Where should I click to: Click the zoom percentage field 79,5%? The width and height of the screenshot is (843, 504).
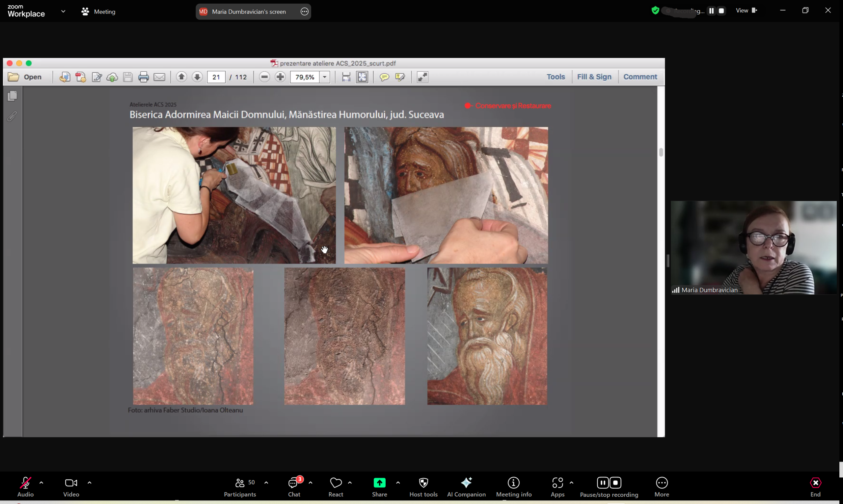click(305, 77)
